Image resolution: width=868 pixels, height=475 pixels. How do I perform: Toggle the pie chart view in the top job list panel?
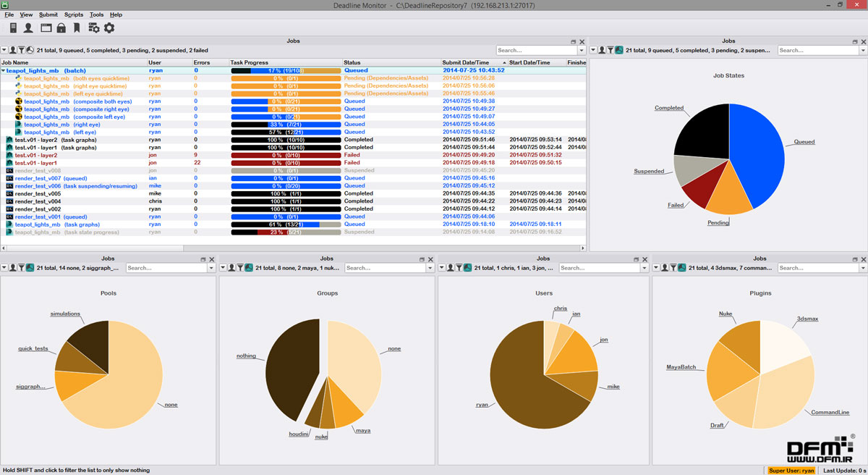[x=29, y=50]
